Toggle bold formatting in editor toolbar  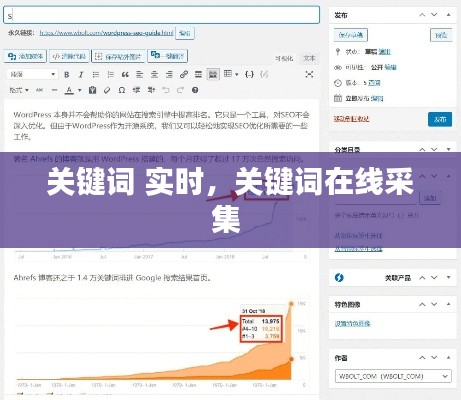point(66,74)
